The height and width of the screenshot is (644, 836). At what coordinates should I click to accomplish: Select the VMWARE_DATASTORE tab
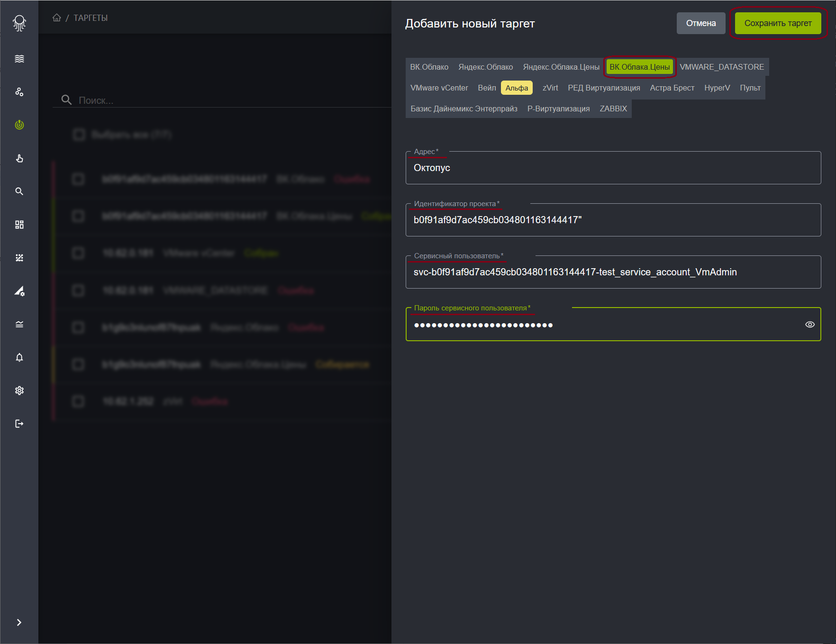tap(722, 67)
